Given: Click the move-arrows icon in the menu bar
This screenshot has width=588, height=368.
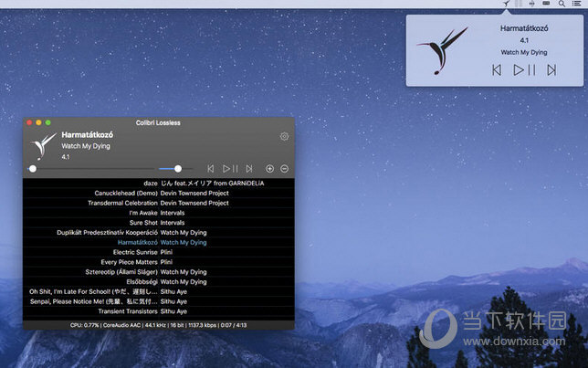Looking at the screenshot, I should pyautogui.click(x=531, y=4).
